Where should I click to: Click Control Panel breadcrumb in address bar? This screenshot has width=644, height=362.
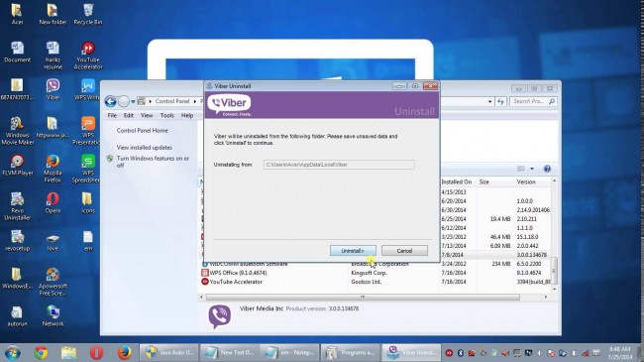coord(172,101)
